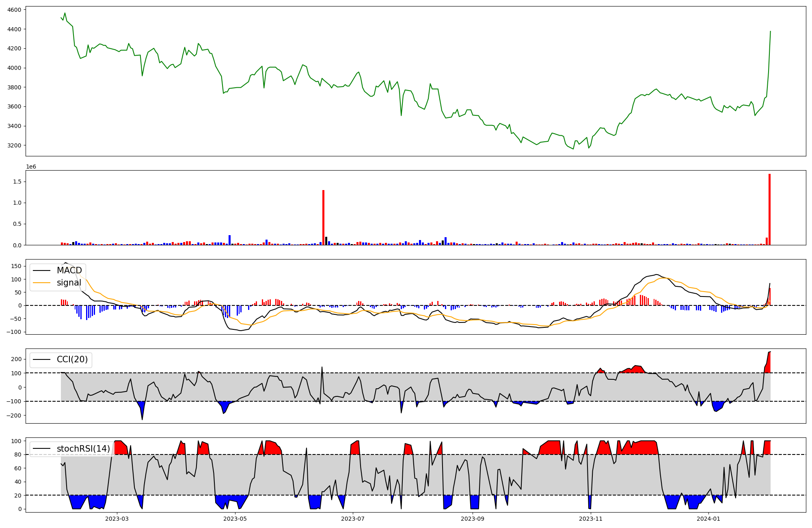Select the 2023-07 date tick label

coord(353,519)
